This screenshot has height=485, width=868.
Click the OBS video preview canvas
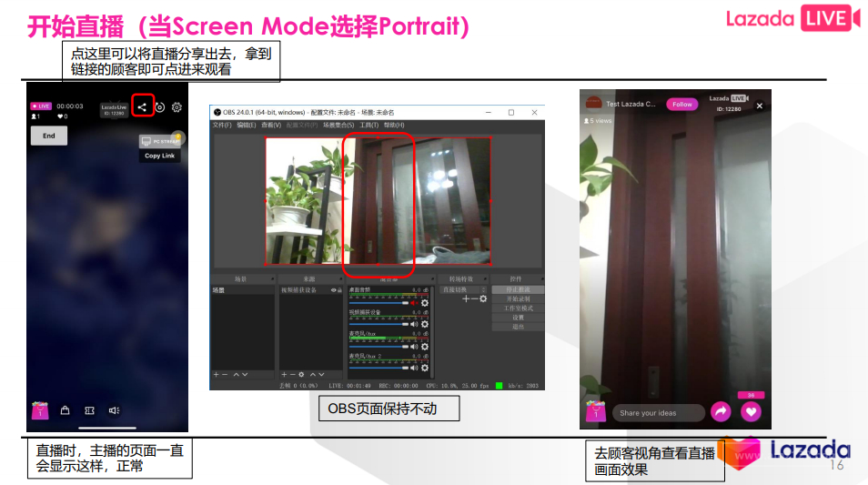pyautogui.click(x=378, y=201)
